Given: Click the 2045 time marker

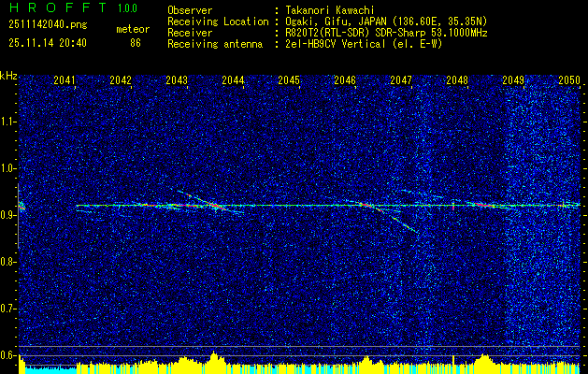Looking at the screenshot, I should point(289,80).
